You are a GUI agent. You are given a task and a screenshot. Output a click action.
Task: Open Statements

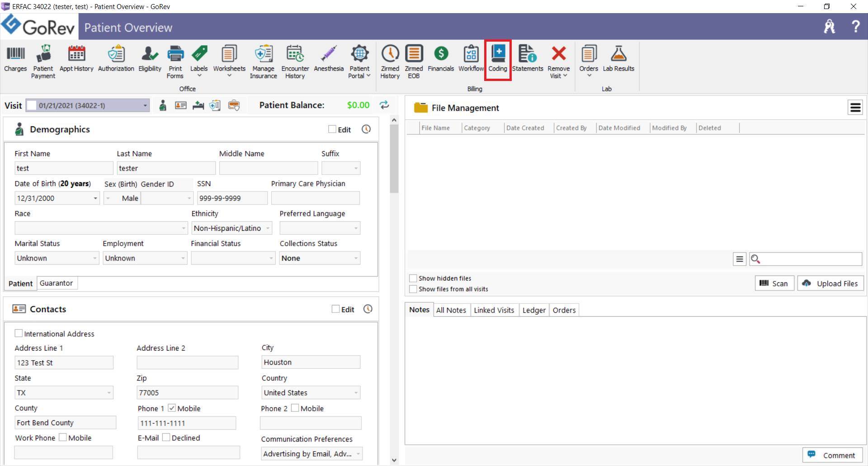[528, 59]
